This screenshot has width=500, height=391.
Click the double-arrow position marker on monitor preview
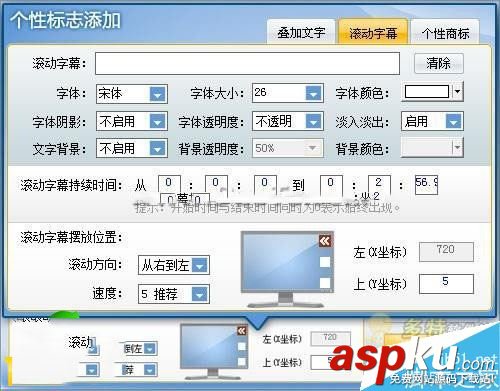(x=325, y=240)
